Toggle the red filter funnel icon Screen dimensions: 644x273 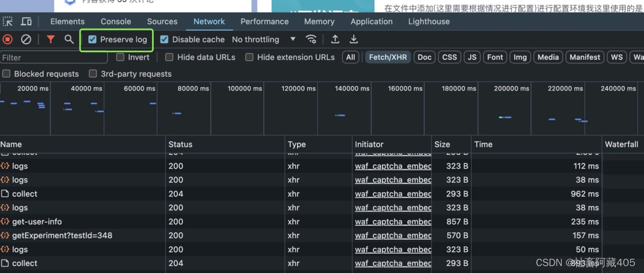pos(50,39)
